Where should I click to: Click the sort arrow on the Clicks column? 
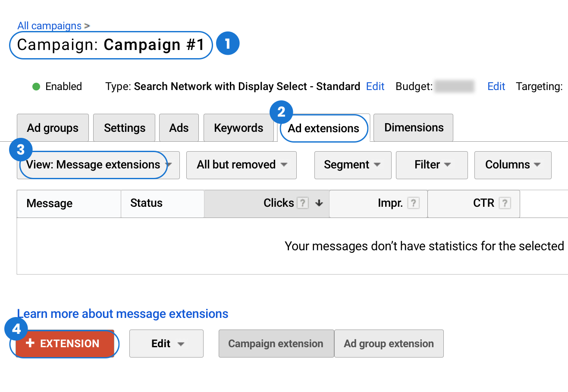point(319,203)
